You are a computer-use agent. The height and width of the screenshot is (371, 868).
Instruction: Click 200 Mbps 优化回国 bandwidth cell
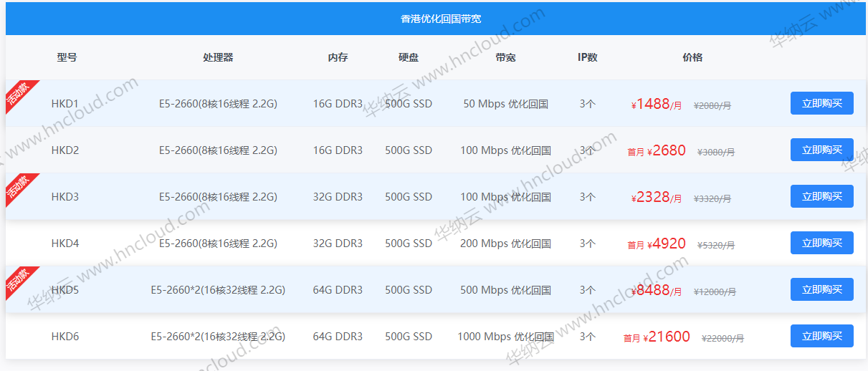tap(505, 244)
